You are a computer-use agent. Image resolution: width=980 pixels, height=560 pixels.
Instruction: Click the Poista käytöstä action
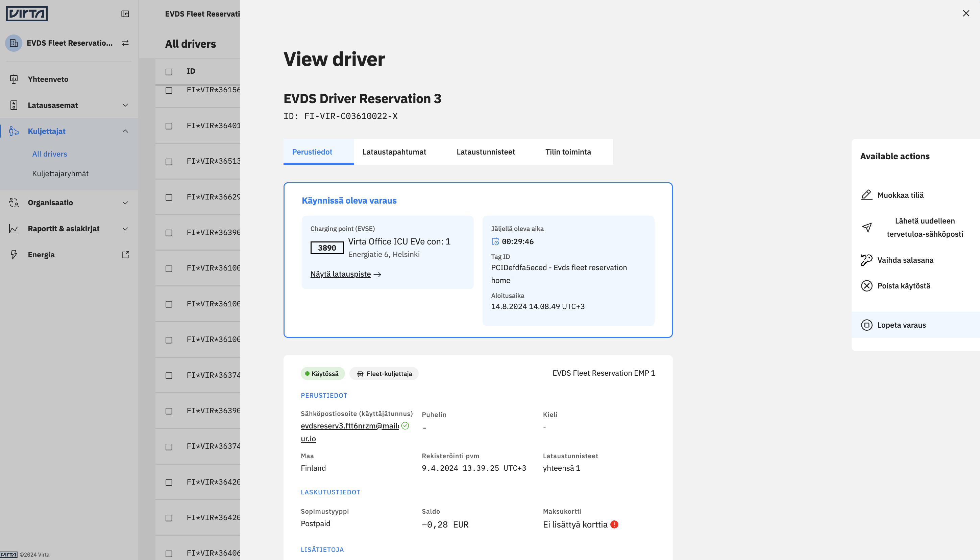(x=916, y=286)
